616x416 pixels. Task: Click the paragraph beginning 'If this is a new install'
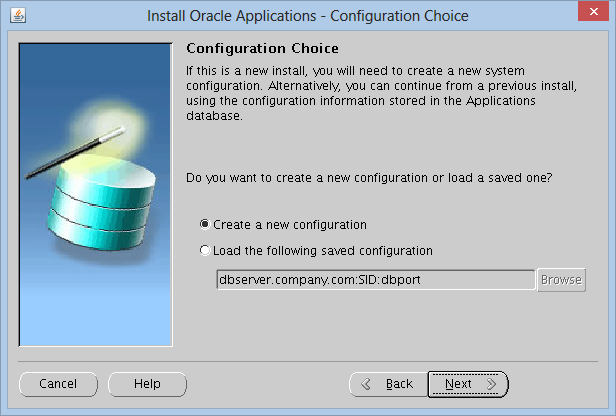click(381, 93)
